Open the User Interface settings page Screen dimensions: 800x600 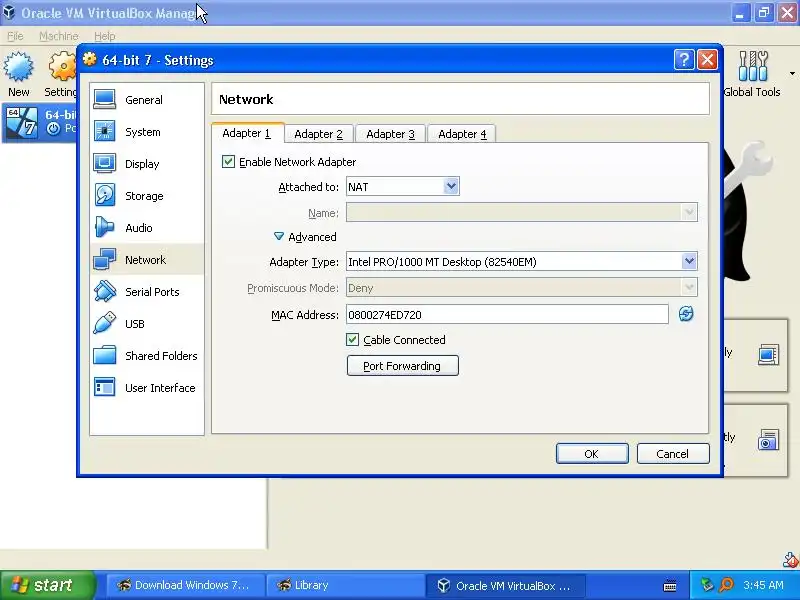146,388
